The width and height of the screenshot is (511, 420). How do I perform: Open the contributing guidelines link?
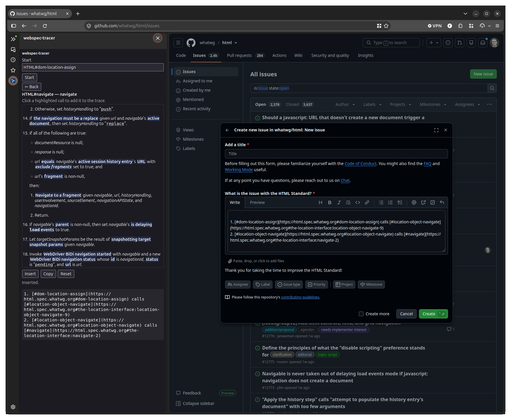point(300,297)
